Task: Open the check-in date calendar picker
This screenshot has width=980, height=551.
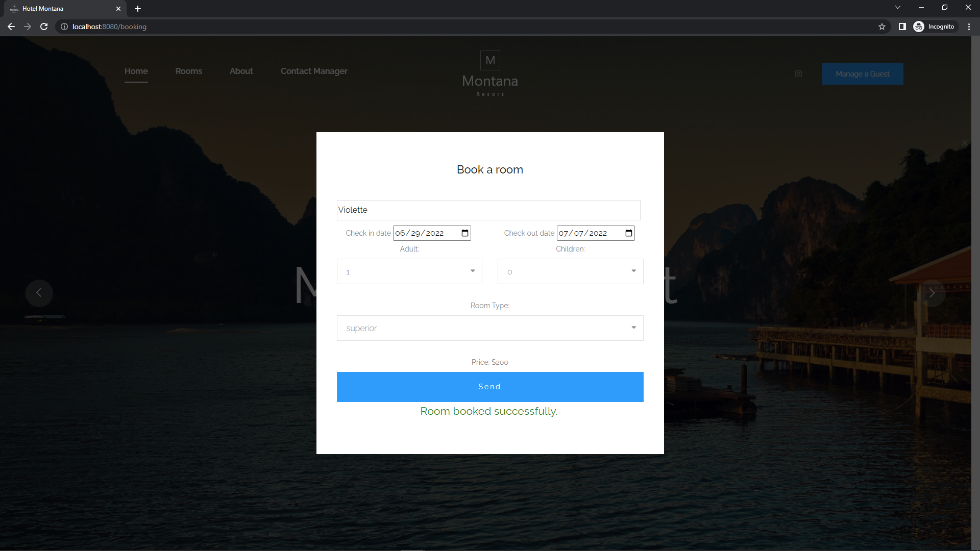Action: click(x=464, y=233)
